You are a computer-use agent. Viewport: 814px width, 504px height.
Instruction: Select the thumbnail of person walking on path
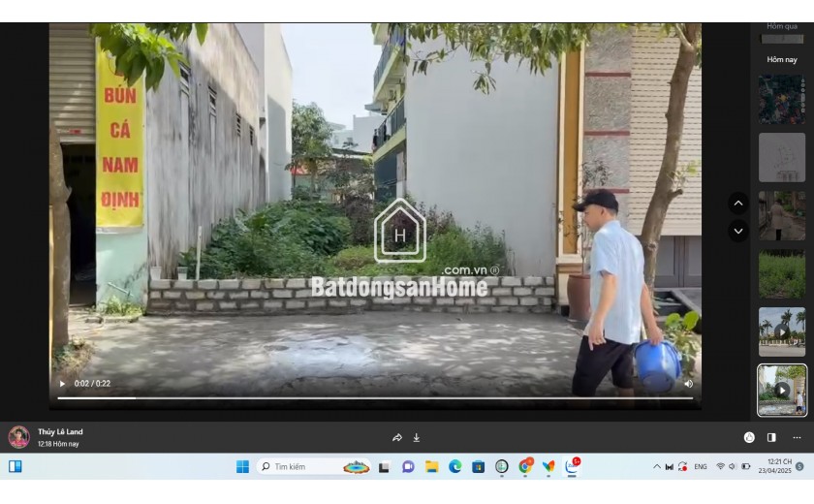(782, 215)
